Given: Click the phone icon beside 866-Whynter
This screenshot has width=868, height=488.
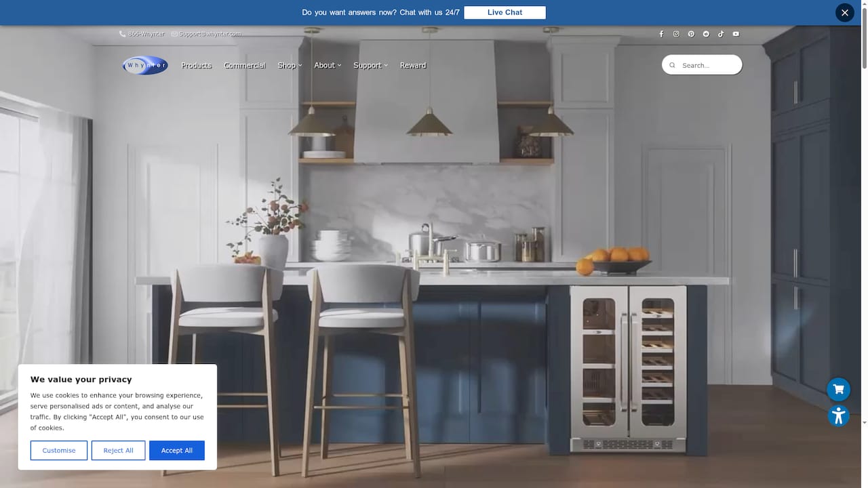Looking at the screenshot, I should pyautogui.click(x=123, y=34).
